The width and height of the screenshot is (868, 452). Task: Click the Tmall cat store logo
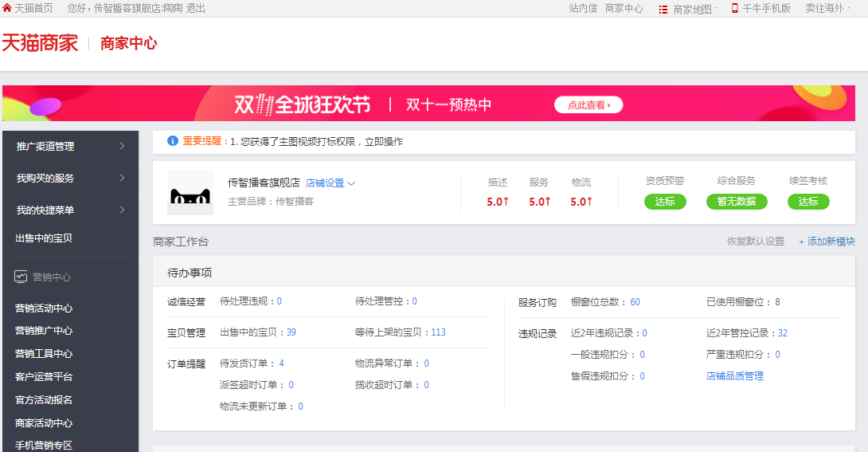pyautogui.click(x=190, y=192)
